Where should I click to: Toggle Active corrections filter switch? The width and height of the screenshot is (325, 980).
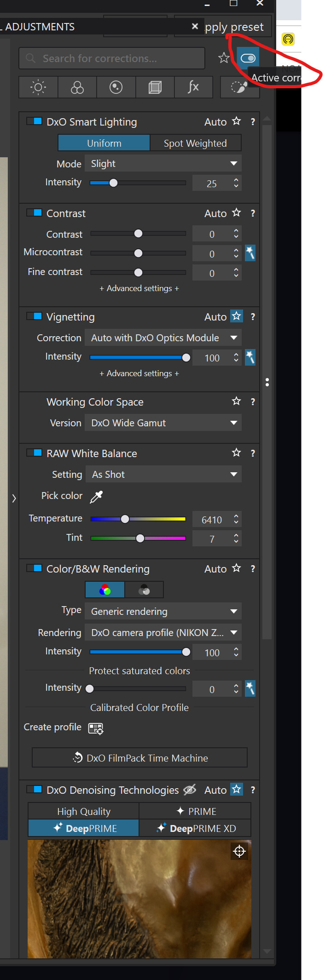(x=248, y=58)
